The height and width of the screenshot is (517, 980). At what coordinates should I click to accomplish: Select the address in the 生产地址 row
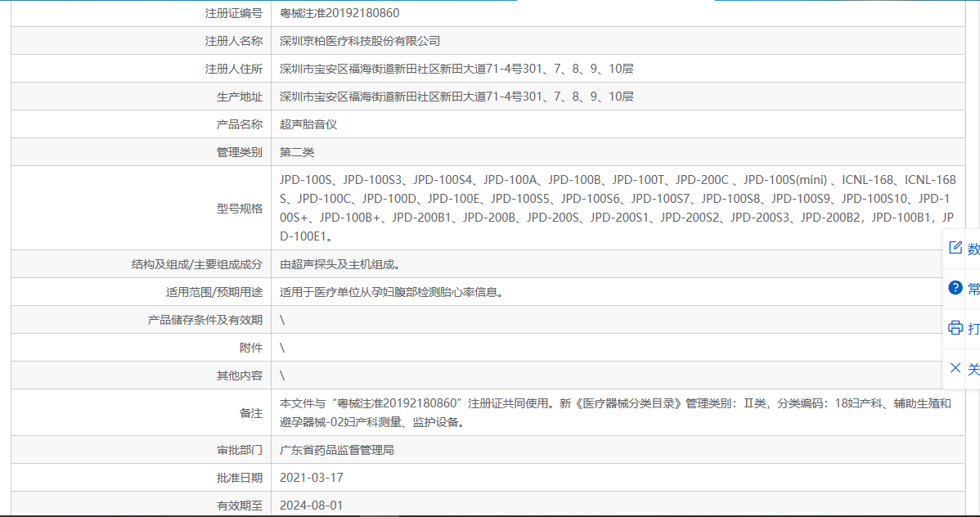[x=457, y=97]
